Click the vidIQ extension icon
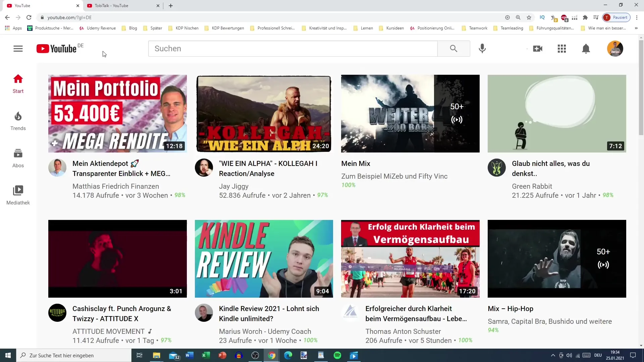This screenshot has height=362, width=644. (542, 17)
